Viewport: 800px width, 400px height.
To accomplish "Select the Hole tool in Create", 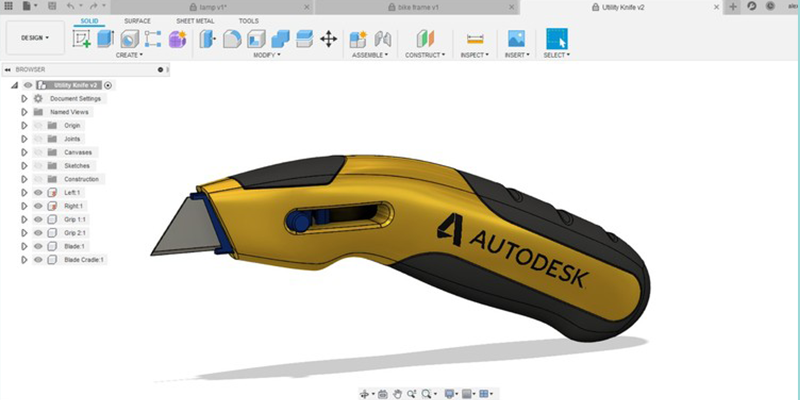I will (x=130, y=39).
